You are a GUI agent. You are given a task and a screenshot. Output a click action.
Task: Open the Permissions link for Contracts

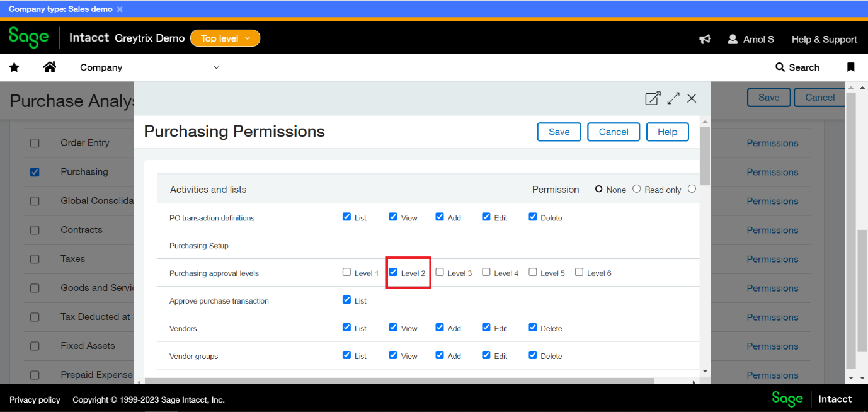(772, 230)
